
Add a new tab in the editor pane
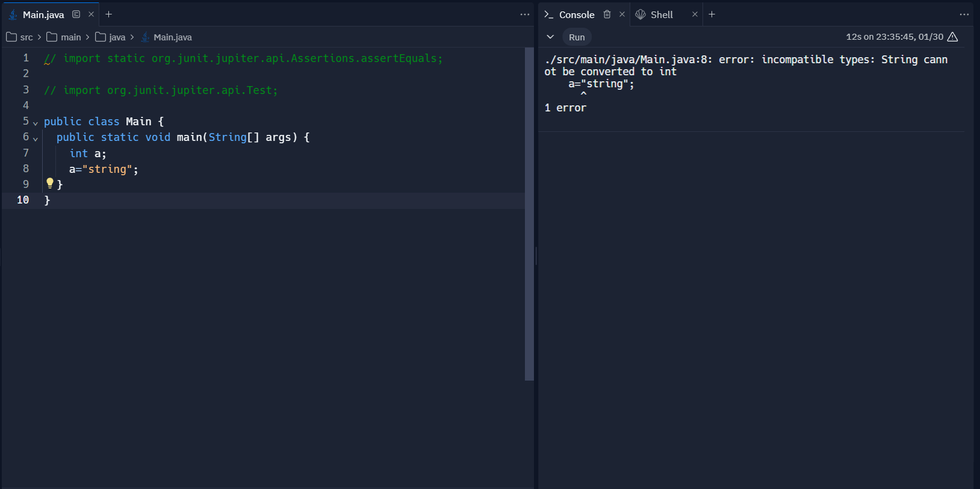click(x=109, y=14)
